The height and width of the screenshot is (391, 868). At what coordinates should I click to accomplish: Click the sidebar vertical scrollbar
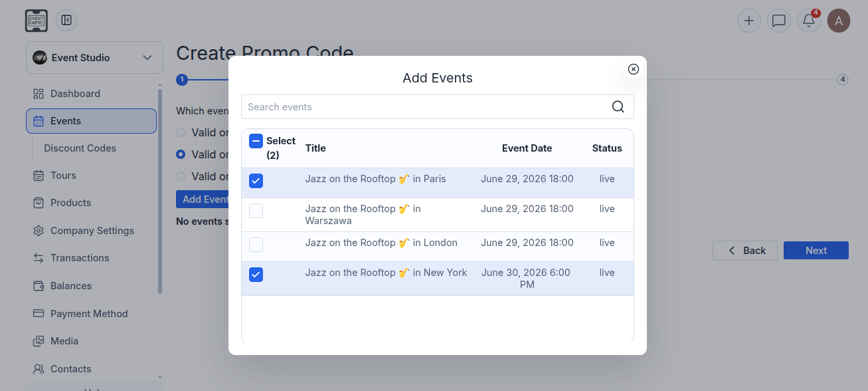click(159, 192)
